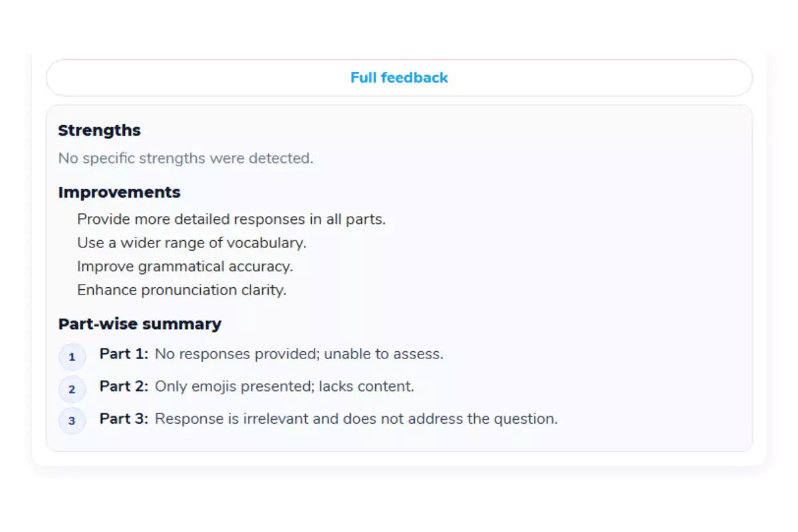798x532 pixels.
Task: Click the word 'feedback' in the top button
Action: [414, 78]
